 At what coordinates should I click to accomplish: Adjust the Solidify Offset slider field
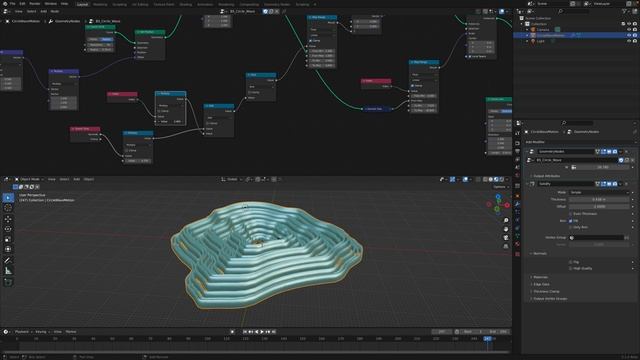coord(599,207)
